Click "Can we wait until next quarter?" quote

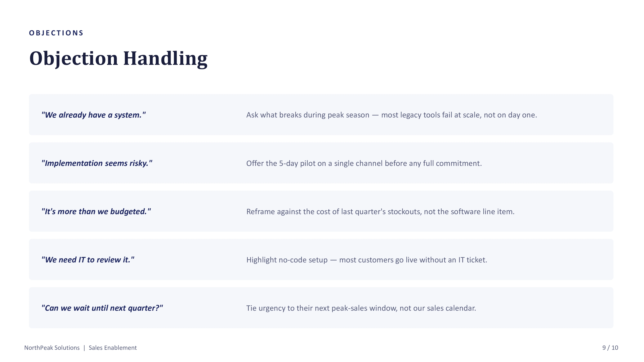[x=102, y=308]
